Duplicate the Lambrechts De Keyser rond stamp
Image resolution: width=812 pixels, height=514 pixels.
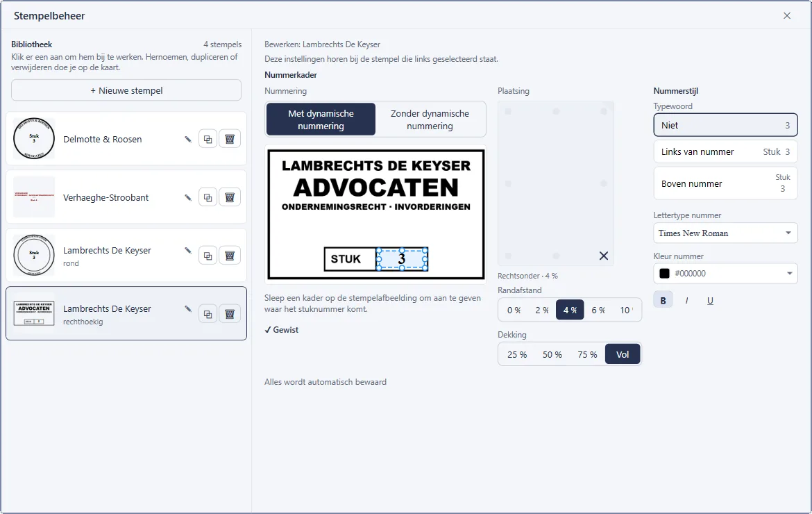[208, 256]
